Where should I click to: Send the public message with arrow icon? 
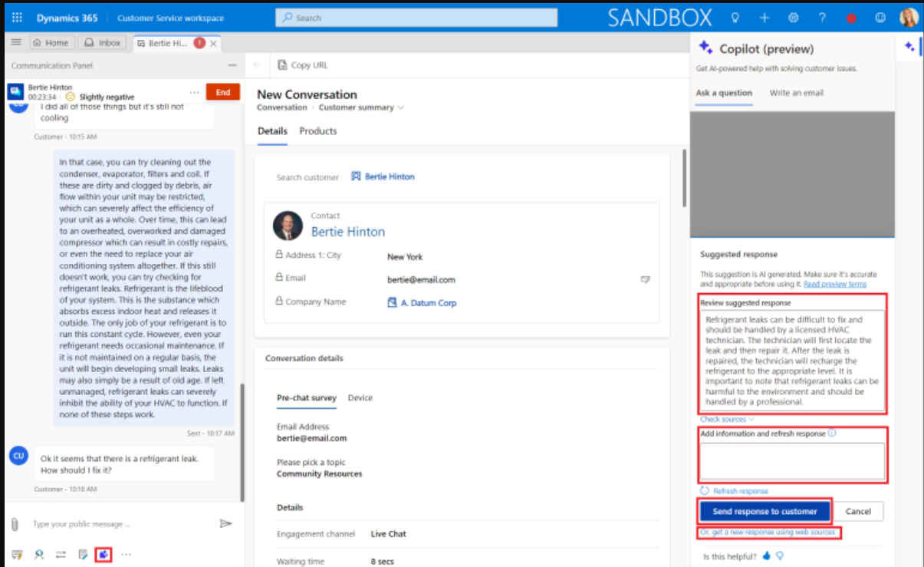coord(225,523)
